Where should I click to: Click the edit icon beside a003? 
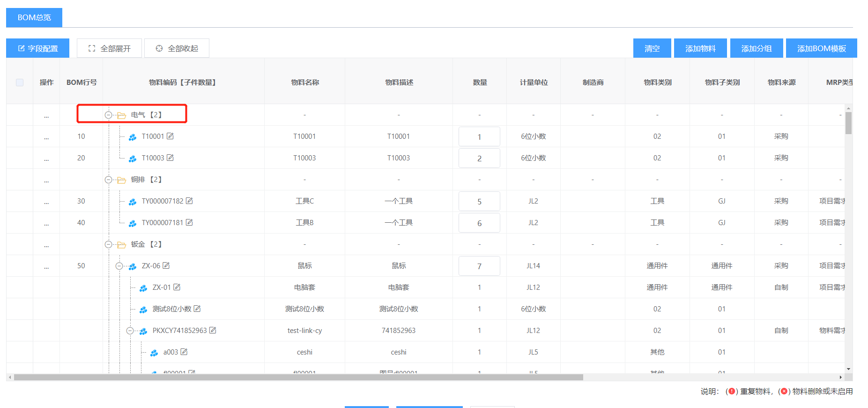pyautogui.click(x=184, y=352)
